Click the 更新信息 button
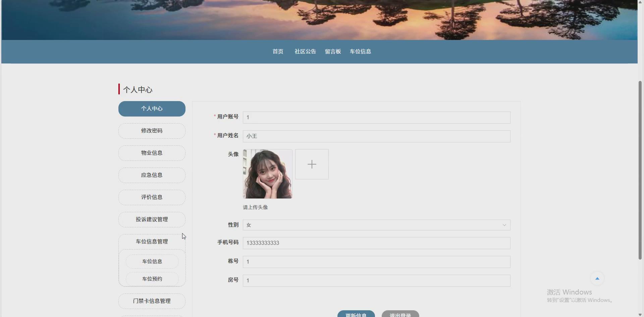The height and width of the screenshot is (317, 644). [x=356, y=315]
